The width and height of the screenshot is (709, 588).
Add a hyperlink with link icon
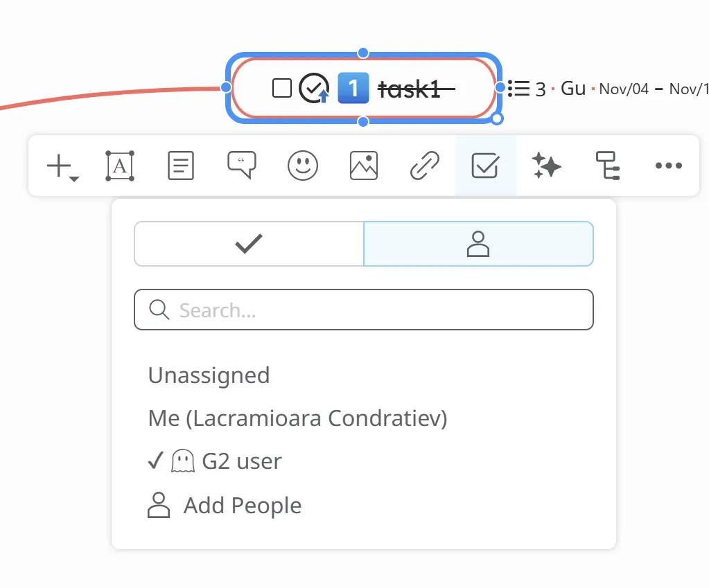[x=424, y=166]
